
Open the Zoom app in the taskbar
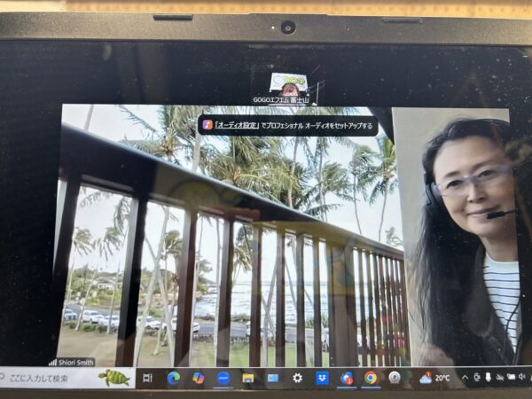coord(223,378)
